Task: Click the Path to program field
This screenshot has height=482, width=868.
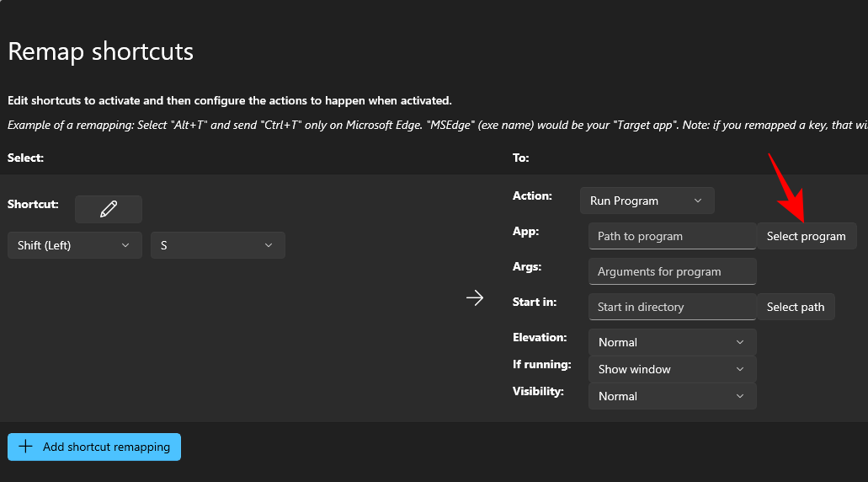Action: 672,236
